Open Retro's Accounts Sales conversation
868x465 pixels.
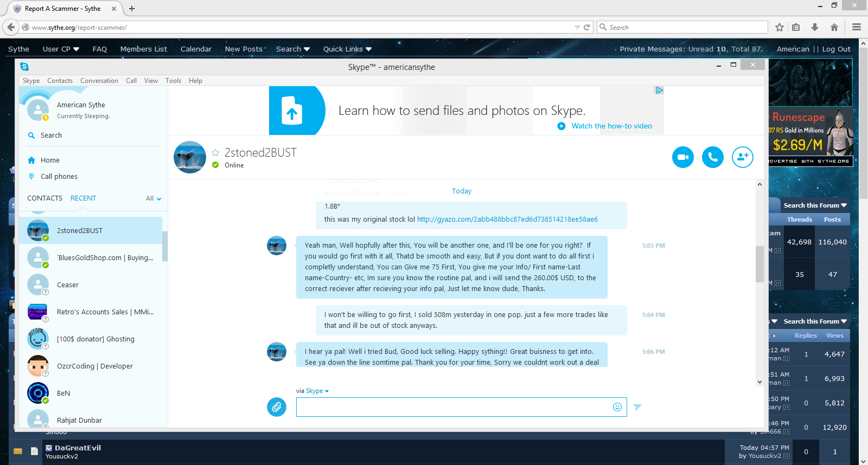91,312
